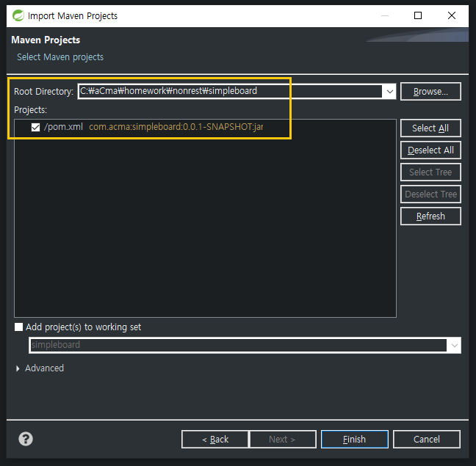Click Select All button
The width and height of the screenshot is (476, 466).
(430, 128)
